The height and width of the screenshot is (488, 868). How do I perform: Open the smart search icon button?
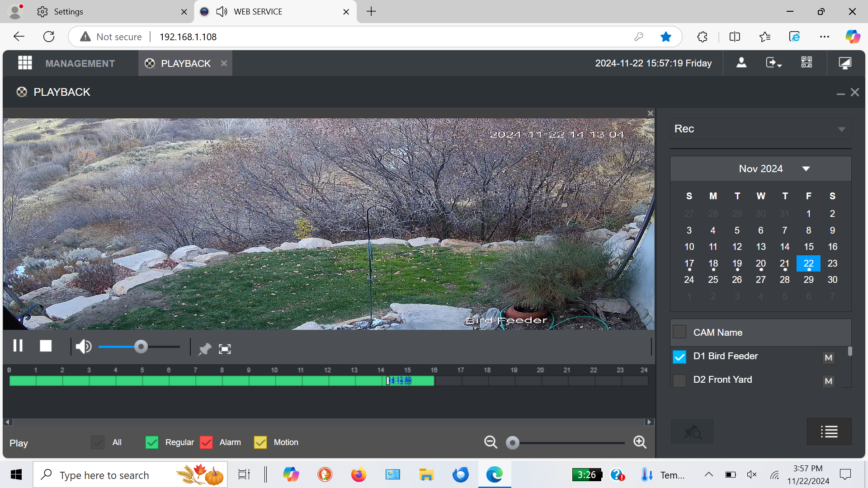click(692, 432)
